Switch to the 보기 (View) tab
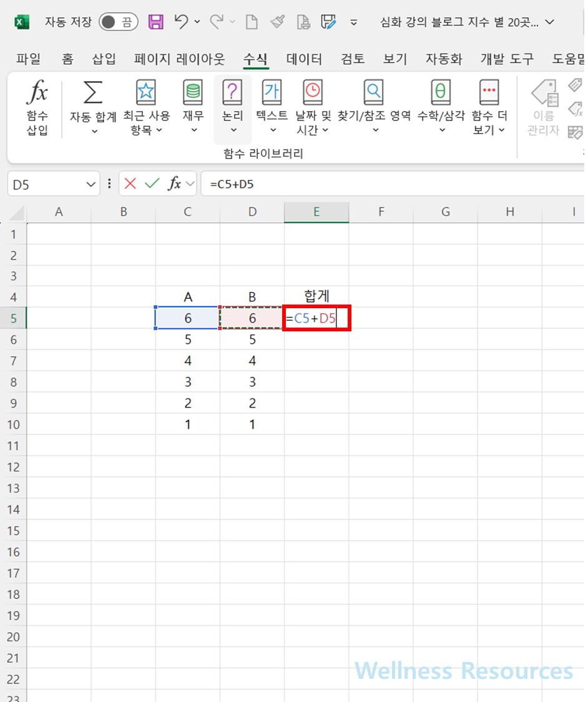Viewport: 588px width, 702px height. (x=395, y=59)
